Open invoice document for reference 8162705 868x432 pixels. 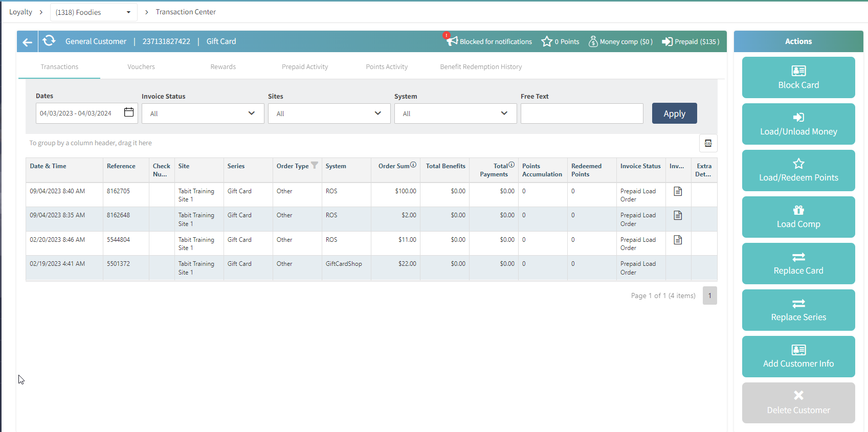[x=678, y=191]
